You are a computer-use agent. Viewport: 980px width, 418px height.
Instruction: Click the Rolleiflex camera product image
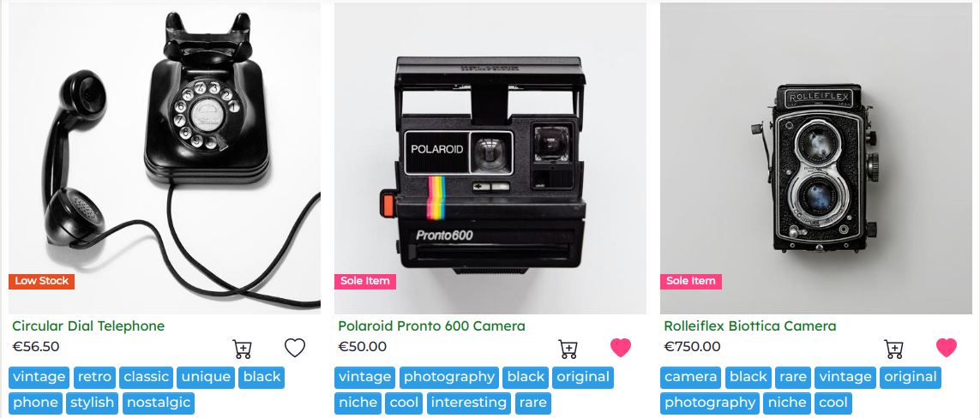coord(815,158)
